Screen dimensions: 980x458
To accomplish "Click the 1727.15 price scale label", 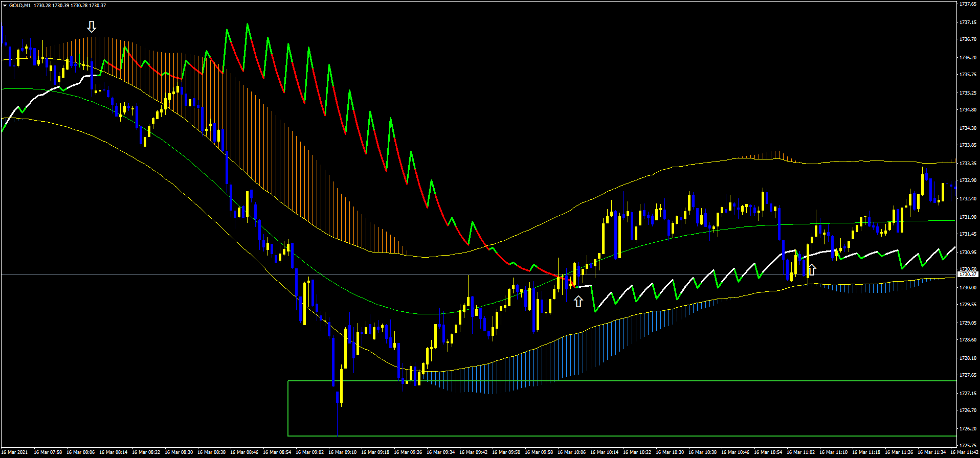I will (968, 394).
